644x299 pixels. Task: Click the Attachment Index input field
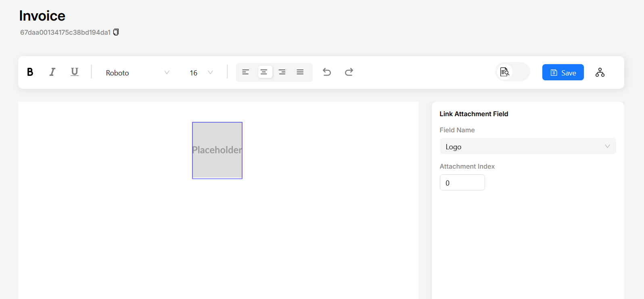pyautogui.click(x=462, y=183)
